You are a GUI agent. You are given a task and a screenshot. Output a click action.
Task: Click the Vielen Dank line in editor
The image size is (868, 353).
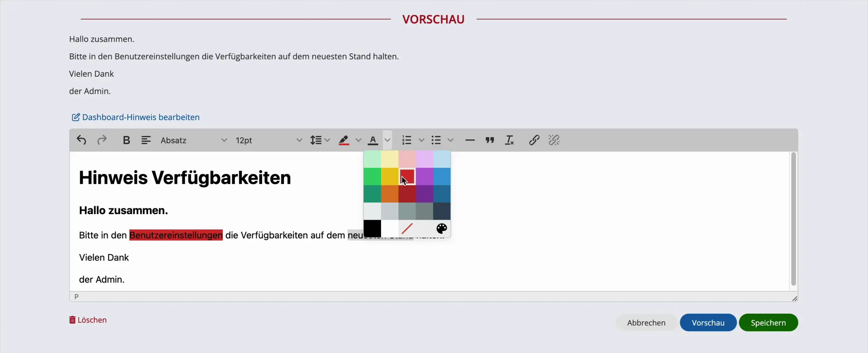(104, 257)
